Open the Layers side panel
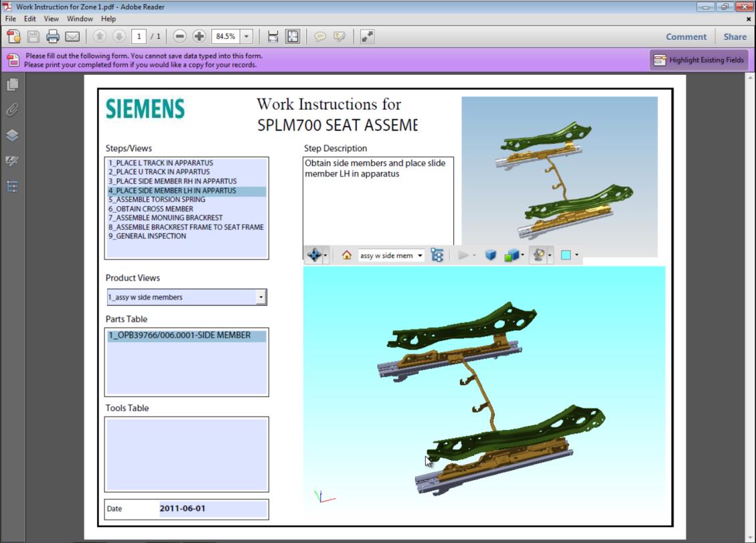The image size is (756, 543). 13,136
